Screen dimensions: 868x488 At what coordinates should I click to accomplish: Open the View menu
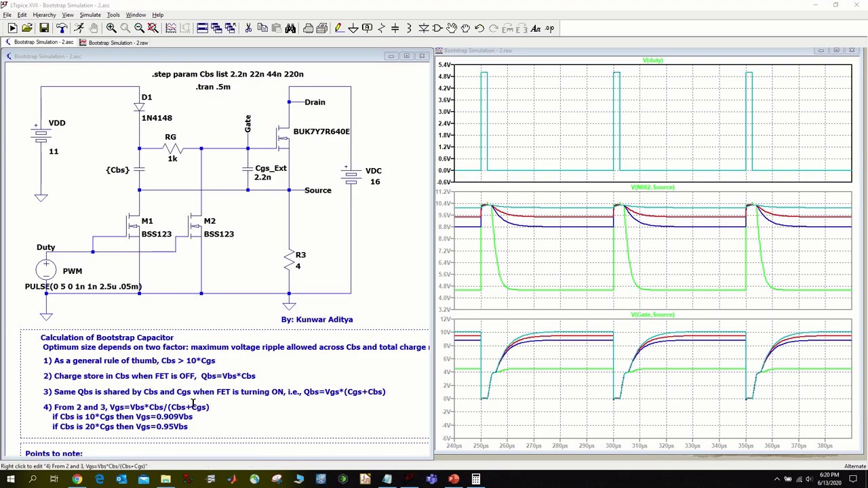click(x=68, y=15)
